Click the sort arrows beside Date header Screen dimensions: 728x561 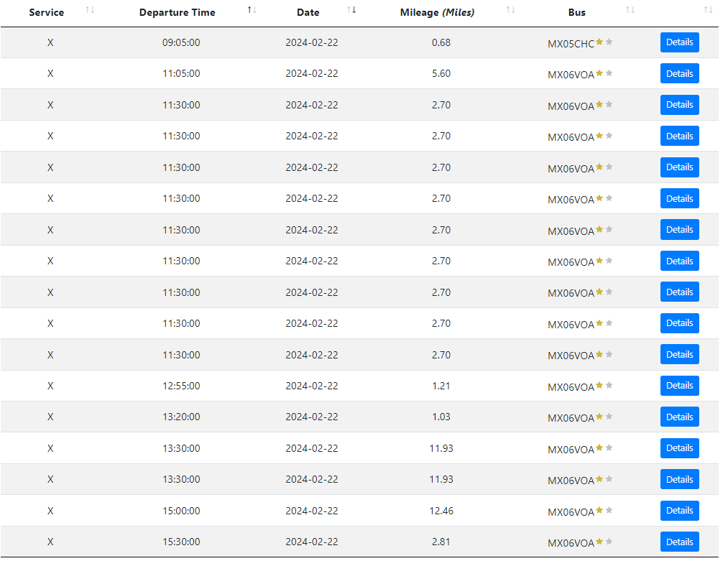[351, 10]
